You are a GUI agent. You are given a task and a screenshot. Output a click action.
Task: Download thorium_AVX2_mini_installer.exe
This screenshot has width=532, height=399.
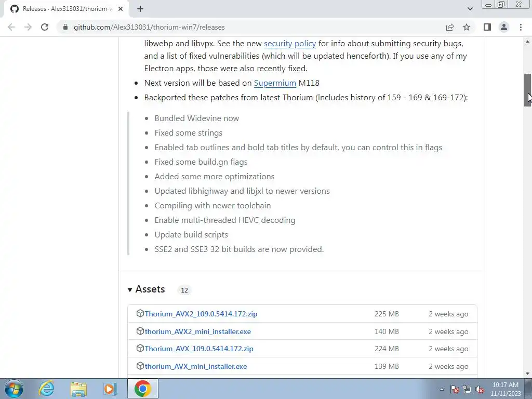click(x=198, y=331)
